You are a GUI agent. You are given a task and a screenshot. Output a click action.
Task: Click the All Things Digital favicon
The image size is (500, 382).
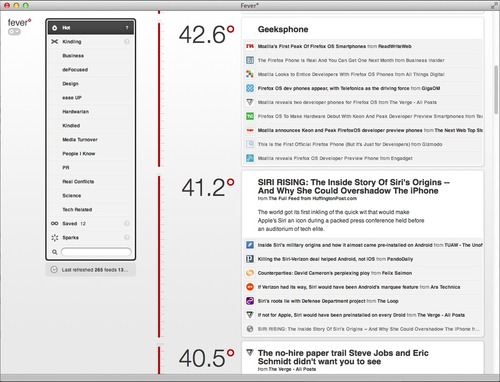[x=250, y=74]
